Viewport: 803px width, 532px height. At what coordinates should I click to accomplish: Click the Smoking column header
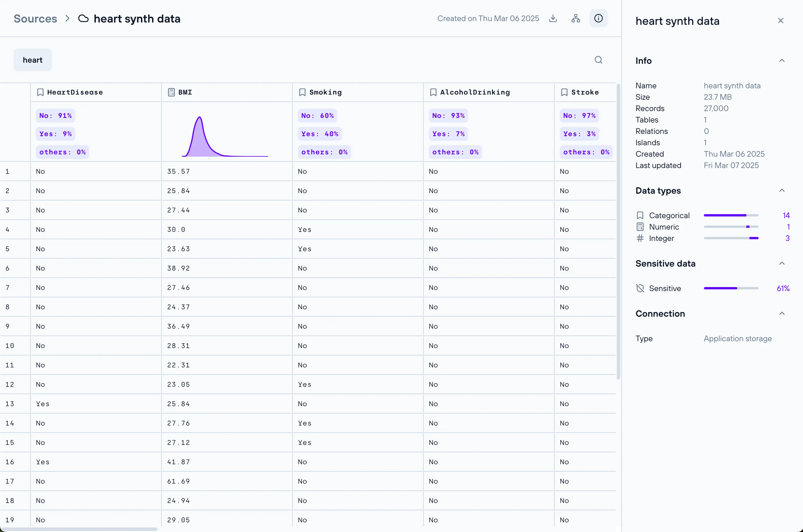[x=325, y=92]
